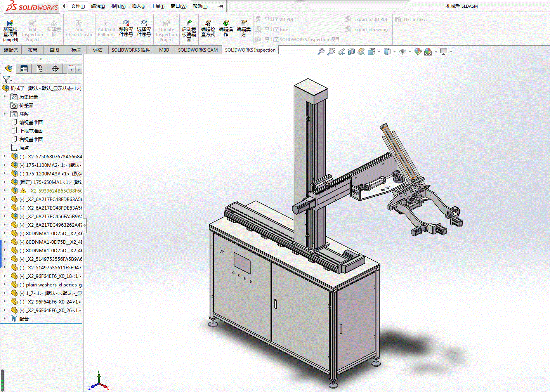Screen dimensions: 550x392
Task: Switch to the SOLIDWORKS CAM tab
Action: 198,50
